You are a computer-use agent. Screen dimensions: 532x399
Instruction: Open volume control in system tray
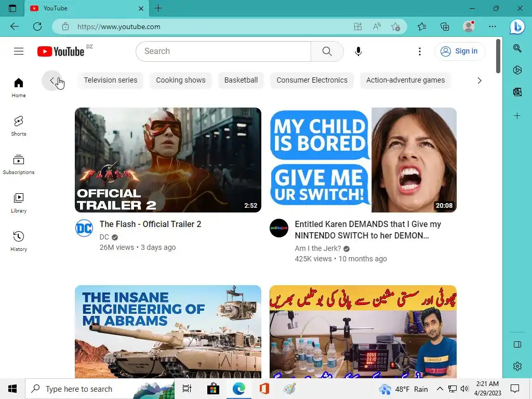tap(464, 389)
